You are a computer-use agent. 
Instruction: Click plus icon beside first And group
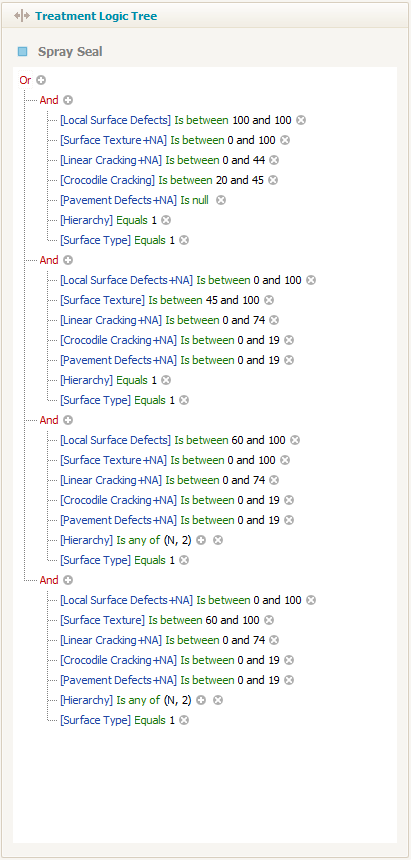pyautogui.click(x=68, y=100)
